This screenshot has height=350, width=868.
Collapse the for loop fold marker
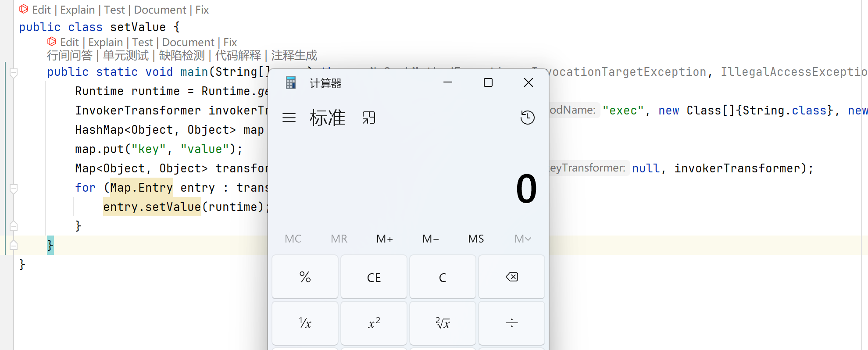(14, 189)
